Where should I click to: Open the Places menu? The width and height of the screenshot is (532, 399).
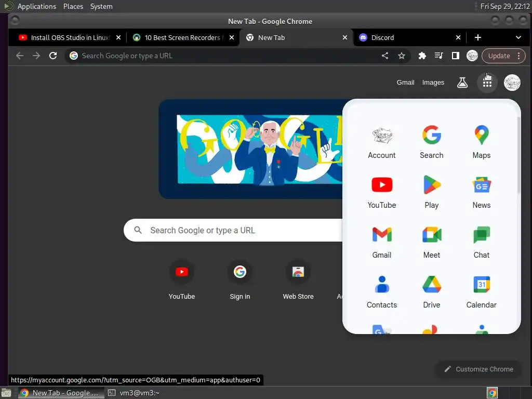[x=73, y=6]
